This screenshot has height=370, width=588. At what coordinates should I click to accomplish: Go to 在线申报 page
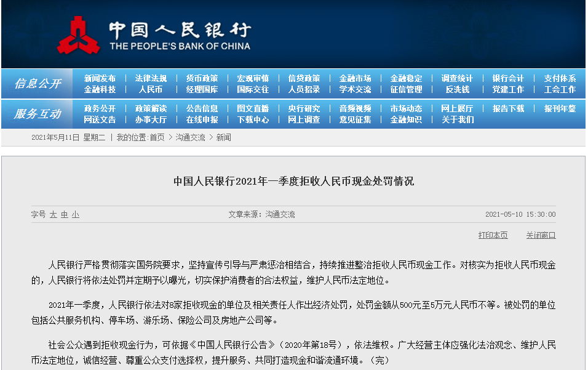click(202, 119)
